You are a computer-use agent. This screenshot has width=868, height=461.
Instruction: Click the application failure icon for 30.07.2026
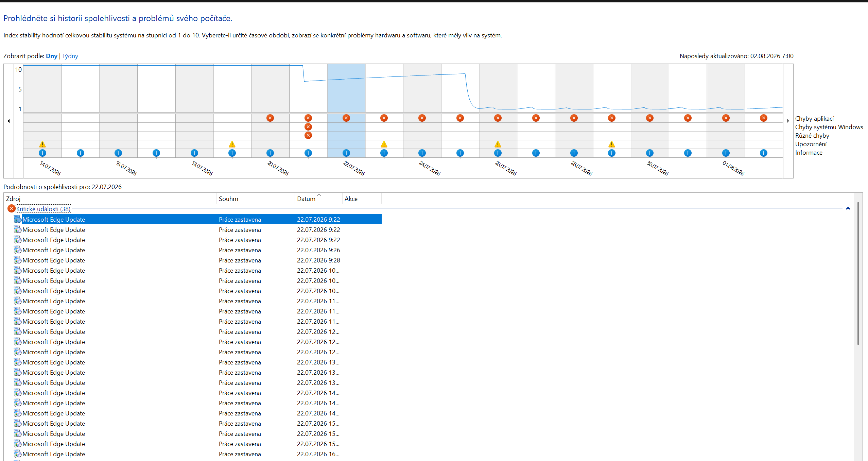650,118
